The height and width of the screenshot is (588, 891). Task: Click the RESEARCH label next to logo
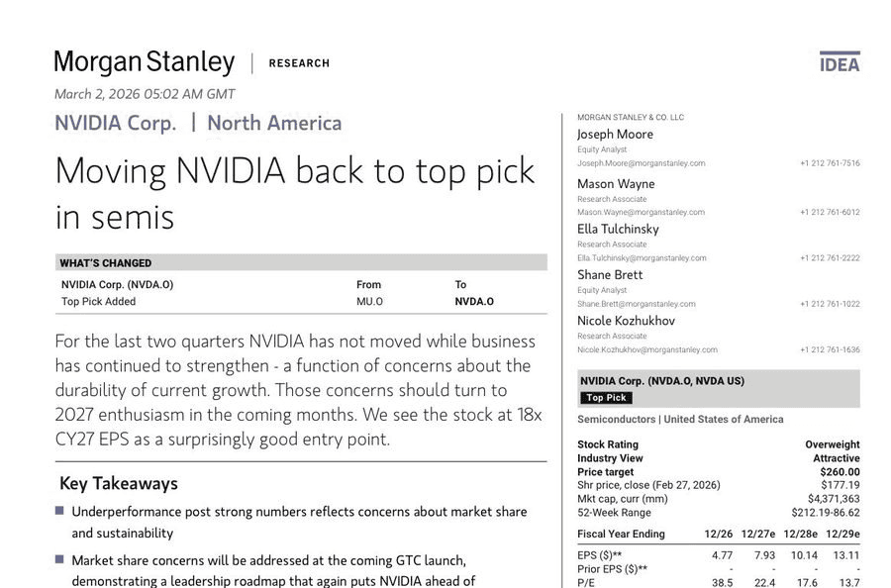tap(299, 63)
